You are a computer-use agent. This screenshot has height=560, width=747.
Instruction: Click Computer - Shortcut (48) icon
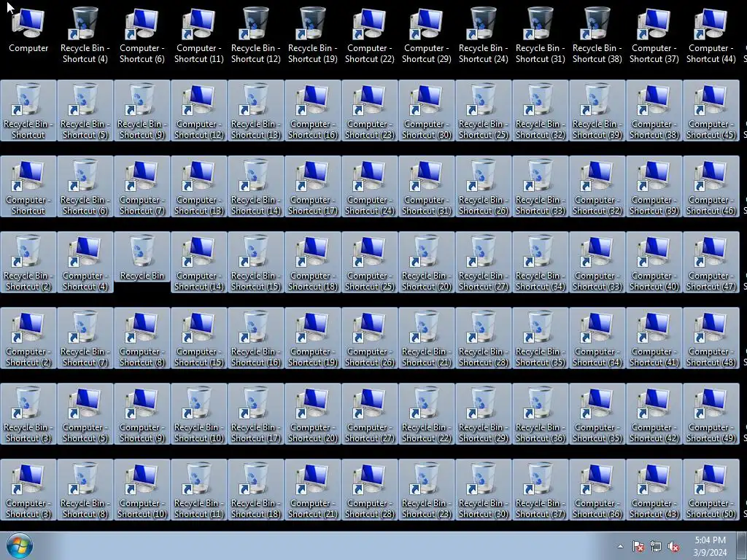point(711,338)
